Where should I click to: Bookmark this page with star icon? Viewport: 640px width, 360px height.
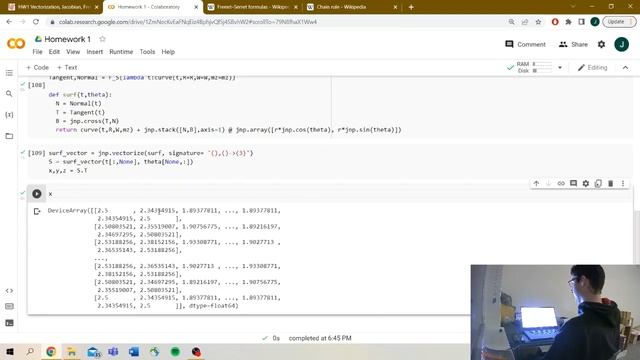(x=538, y=22)
